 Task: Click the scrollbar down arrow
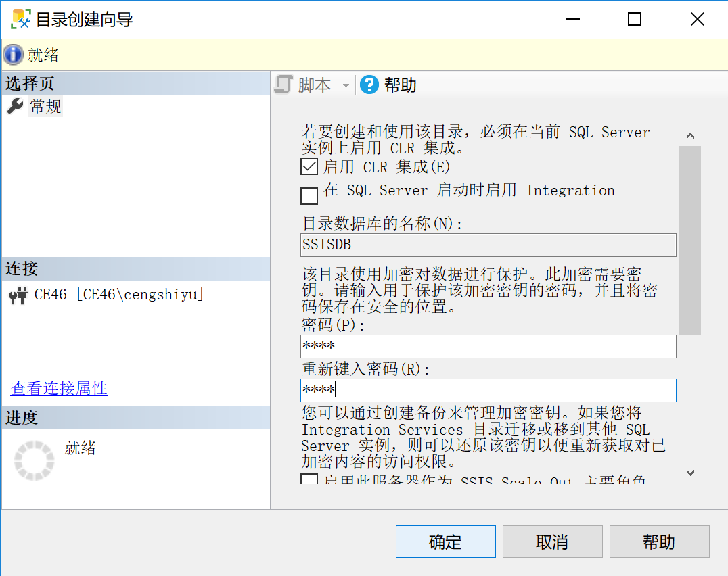pos(690,473)
